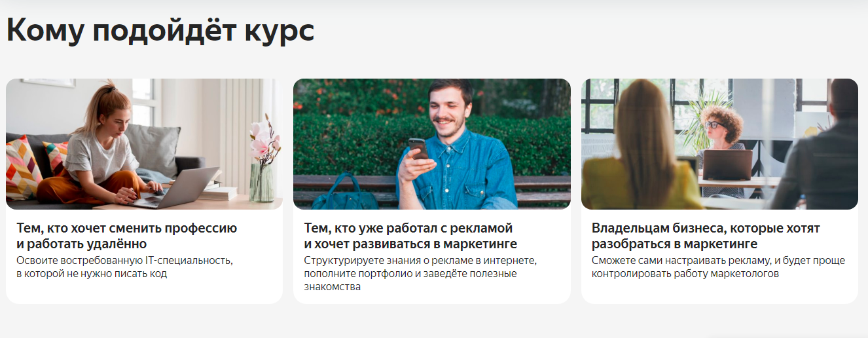Click 'разобраться в маркетинге' line
This screenshot has width=868, height=338.
click(674, 244)
